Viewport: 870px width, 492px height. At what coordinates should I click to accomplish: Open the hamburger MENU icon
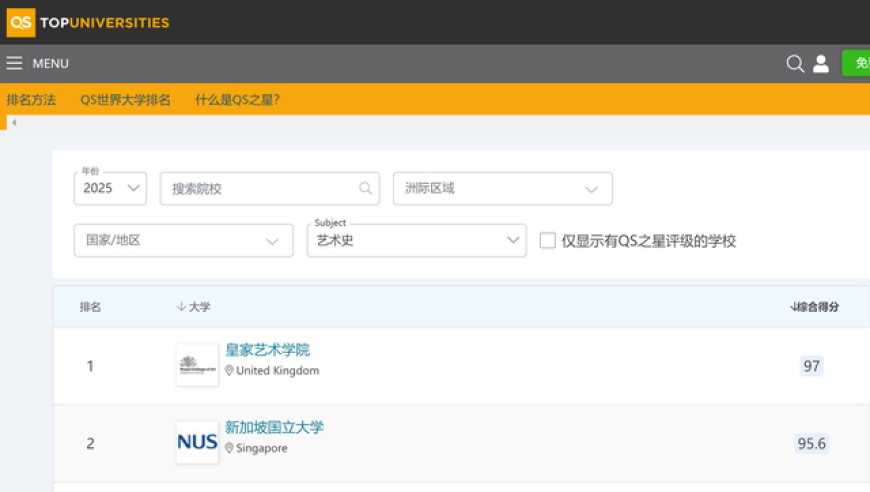coord(14,63)
